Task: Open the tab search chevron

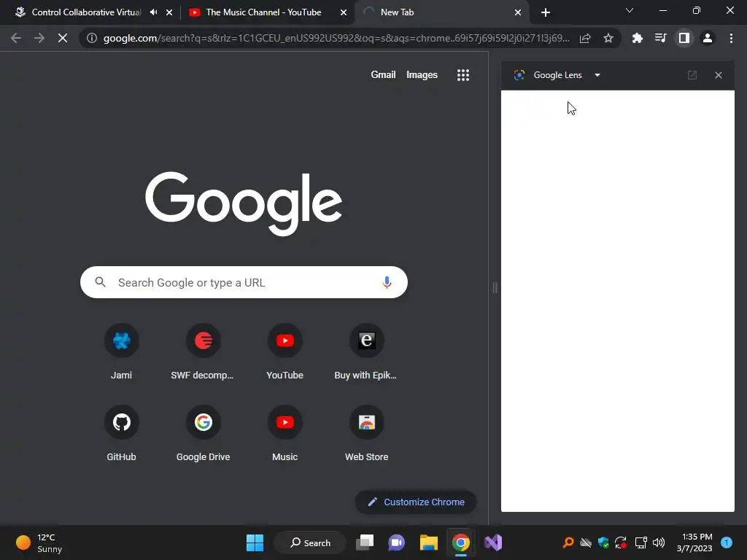Action: pos(630,10)
